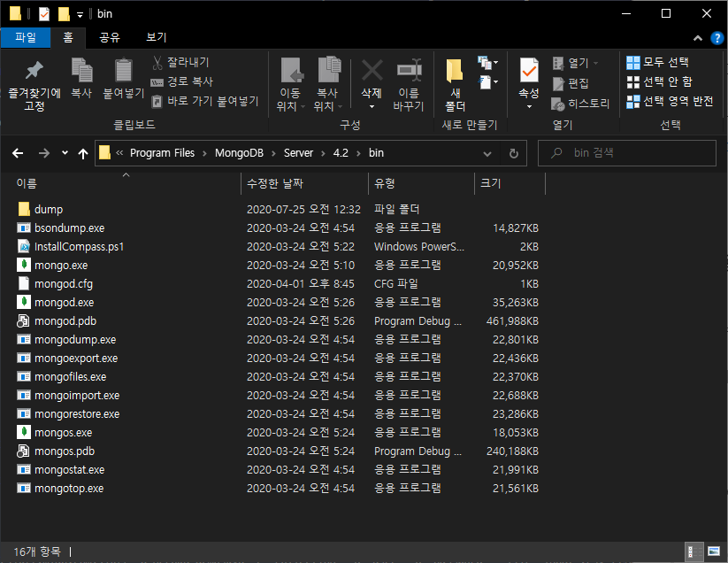
Task: Select mongofiles.exe file name
Action: click(70, 377)
